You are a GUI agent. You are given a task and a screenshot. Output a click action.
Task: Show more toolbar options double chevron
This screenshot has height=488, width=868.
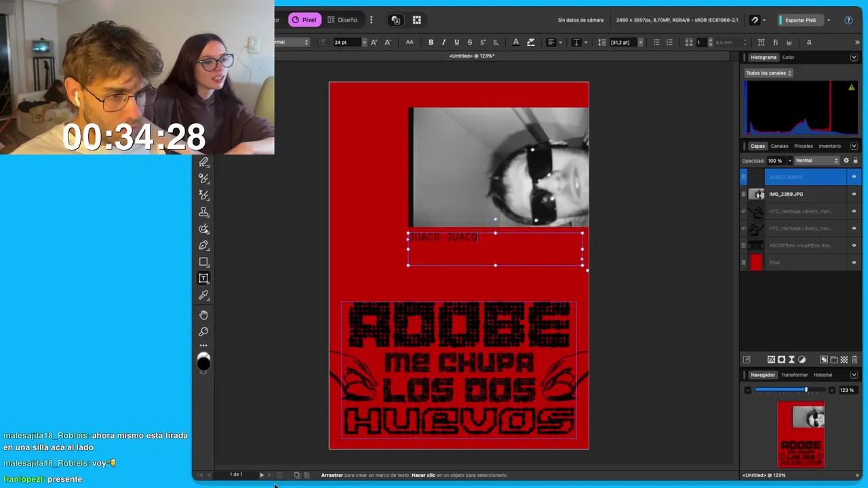pyautogui.click(x=857, y=42)
